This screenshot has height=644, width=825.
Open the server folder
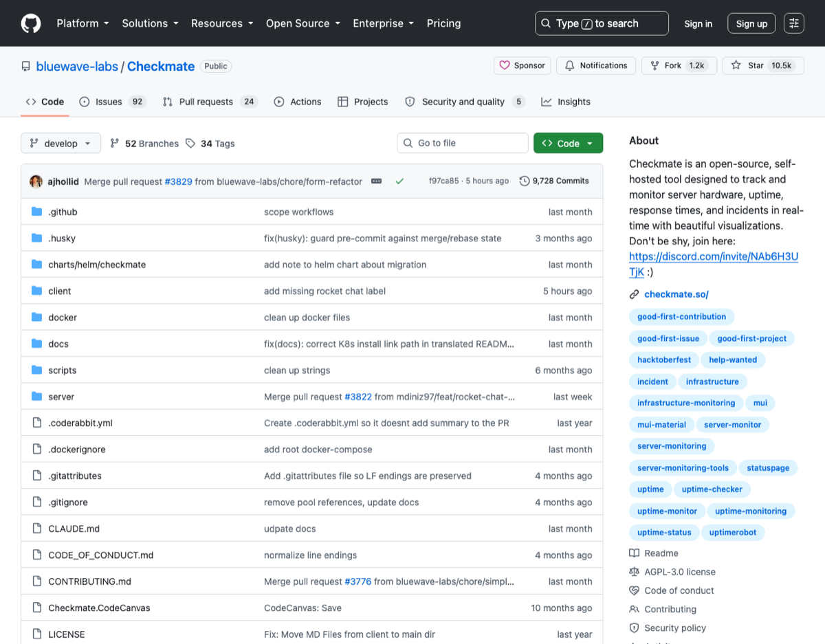tap(61, 397)
